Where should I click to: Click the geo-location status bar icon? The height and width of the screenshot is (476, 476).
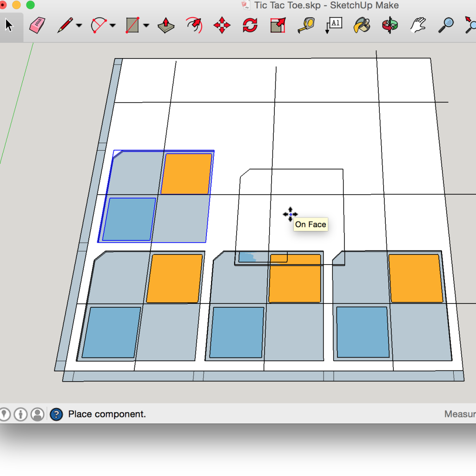pos(4,414)
